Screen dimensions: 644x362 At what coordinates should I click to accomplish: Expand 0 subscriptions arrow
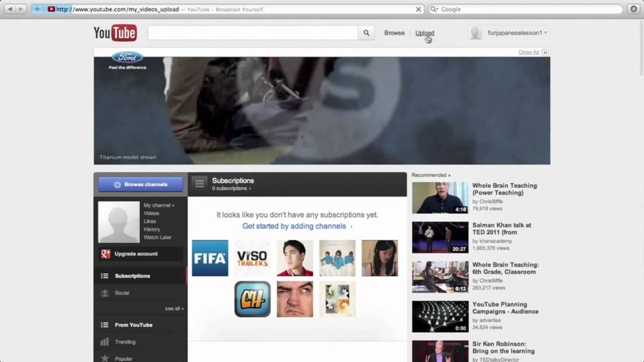231,189
